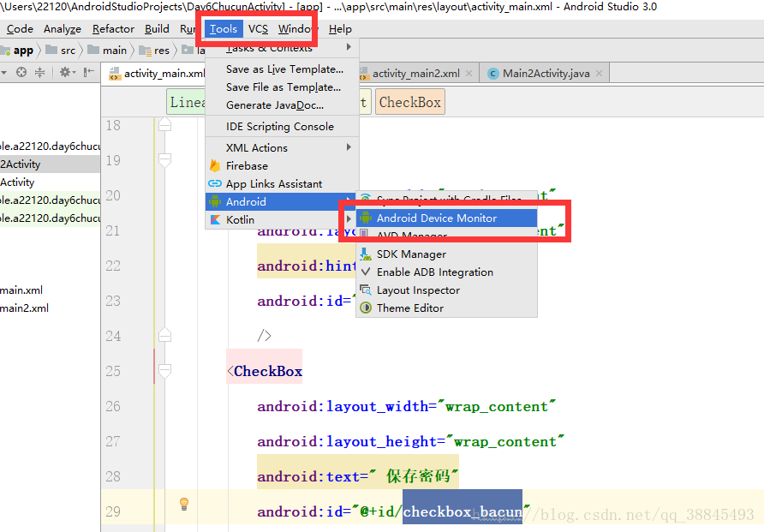Expand the Kotlin submenu
Screen dimensions: 764x532
click(282, 219)
